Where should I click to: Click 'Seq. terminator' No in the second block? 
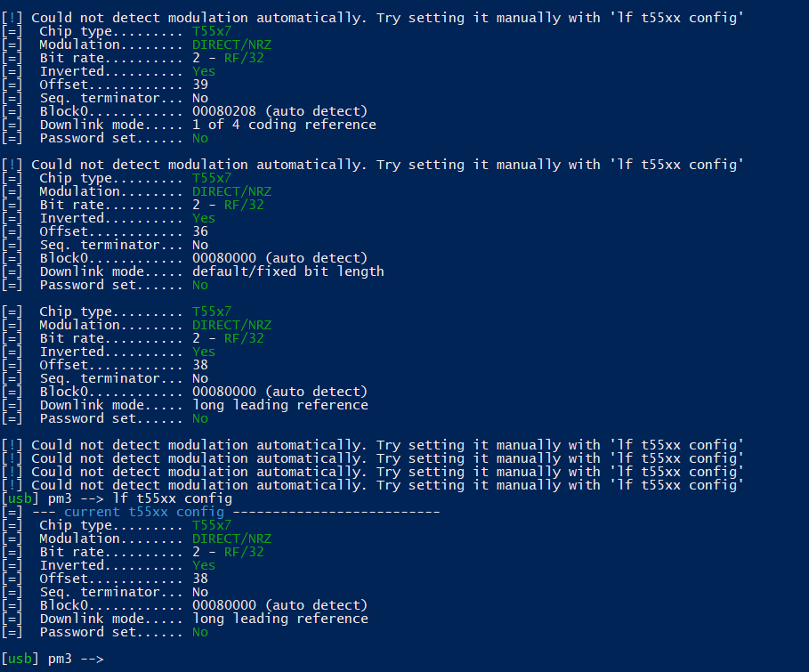[200, 245]
